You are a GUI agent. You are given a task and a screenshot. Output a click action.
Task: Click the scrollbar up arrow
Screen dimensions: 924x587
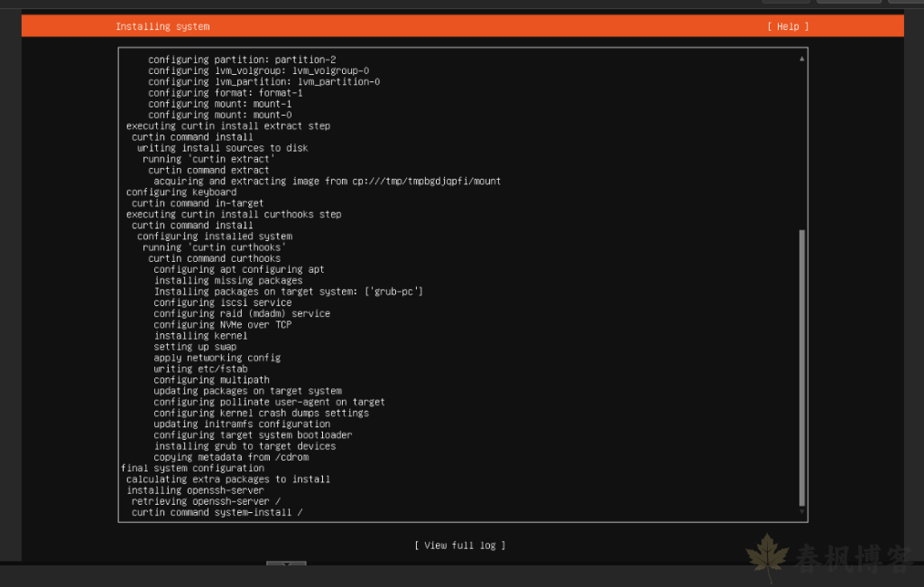click(800, 58)
